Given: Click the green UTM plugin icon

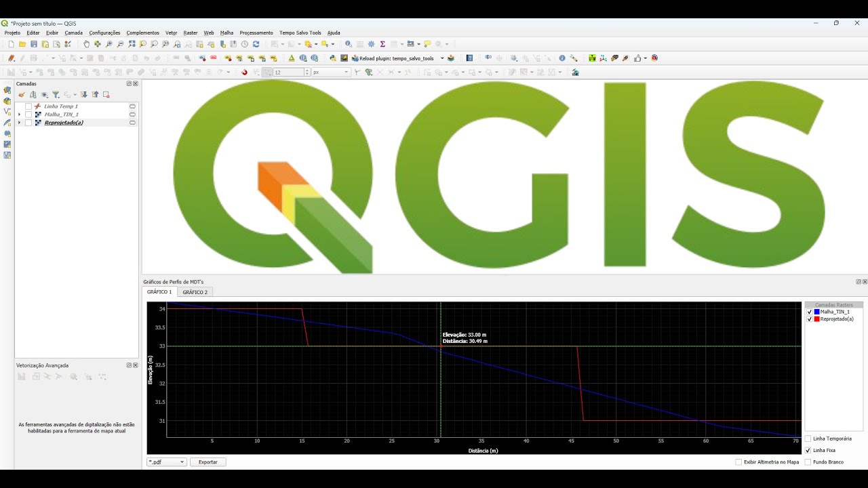Looking at the screenshot, I should click(592, 58).
